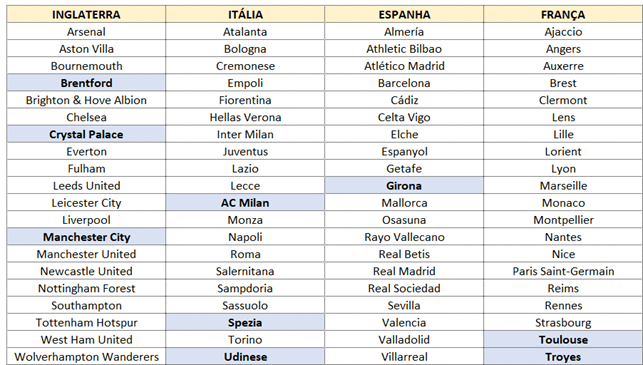Select the highlighted Crystal Palace cell
The image size is (643, 365).
pos(86,134)
